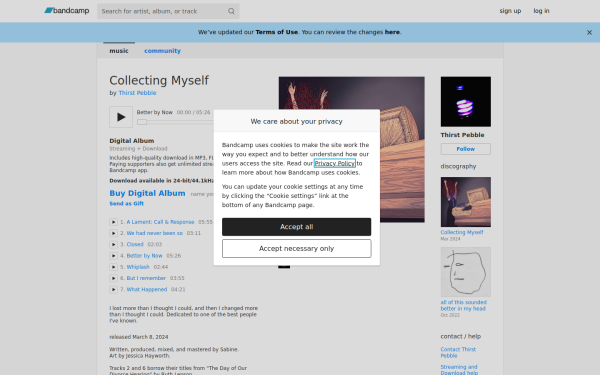
Task: Open track title What Happened
Action: tap(147, 289)
